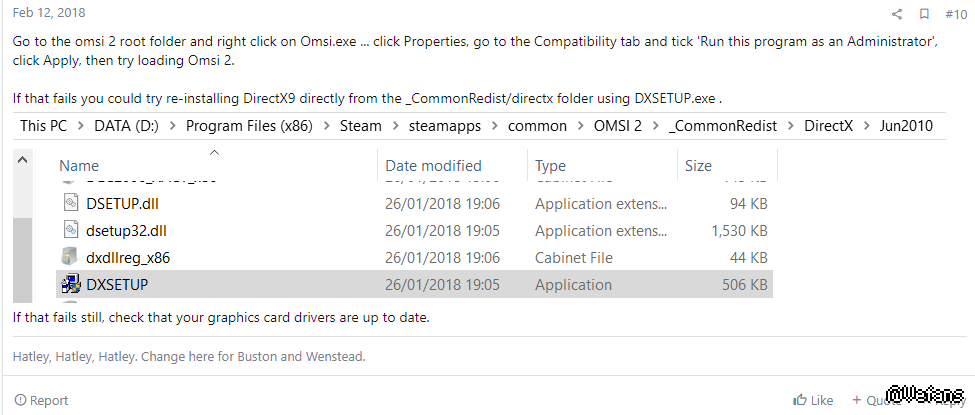Click the DXSETUP application icon
975x415 pixels.
point(71,284)
